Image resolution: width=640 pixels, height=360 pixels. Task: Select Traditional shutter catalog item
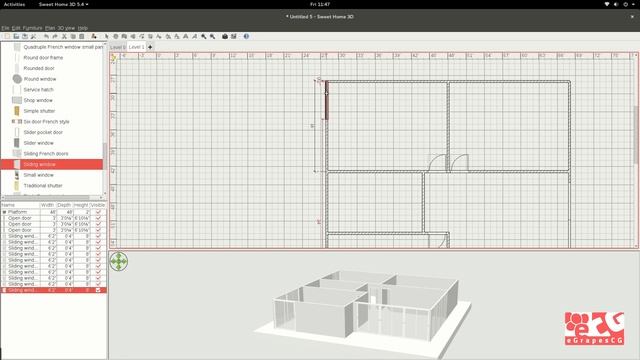[x=43, y=185]
